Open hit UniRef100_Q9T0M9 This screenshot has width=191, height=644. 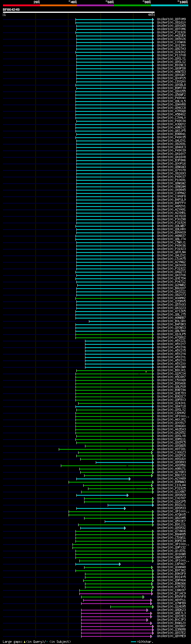pyautogui.click(x=171, y=19)
